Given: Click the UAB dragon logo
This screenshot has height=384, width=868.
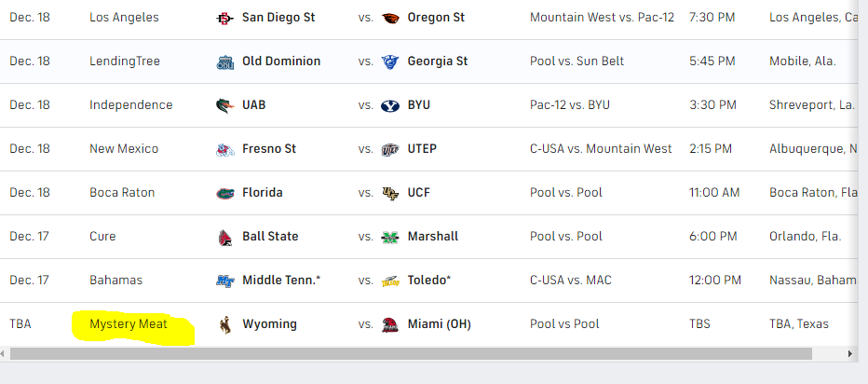Looking at the screenshot, I should click(x=224, y=105).
